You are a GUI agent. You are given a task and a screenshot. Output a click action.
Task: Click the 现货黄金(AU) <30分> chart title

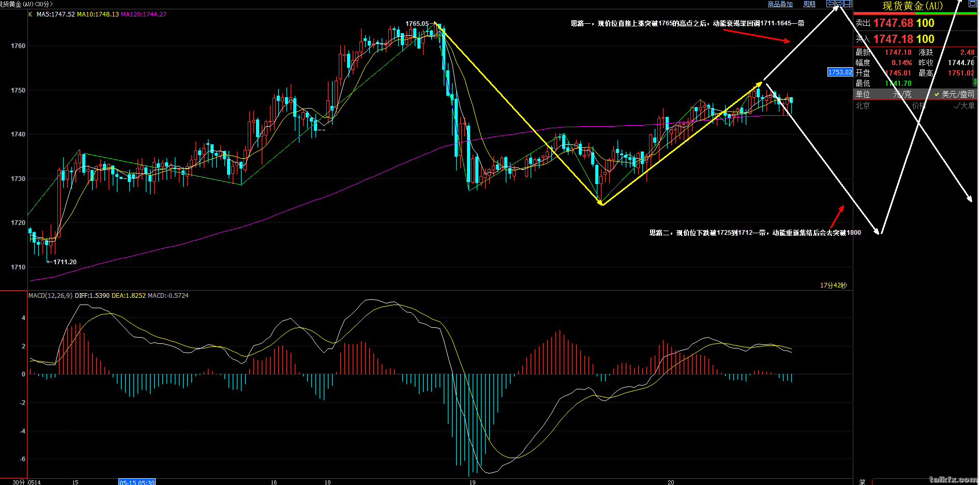tap(26, 4)
